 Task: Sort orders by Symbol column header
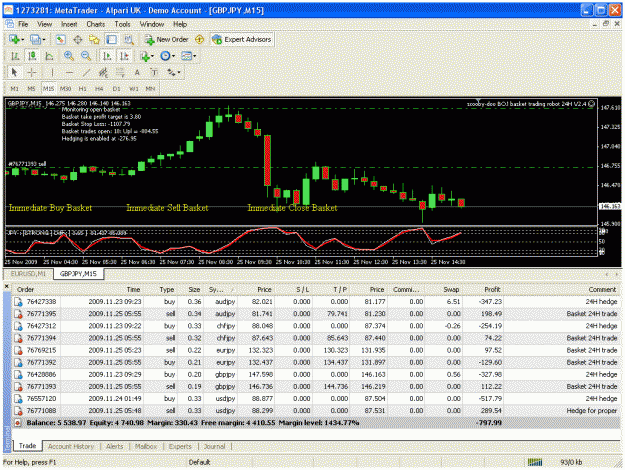[x=220, y=289]
